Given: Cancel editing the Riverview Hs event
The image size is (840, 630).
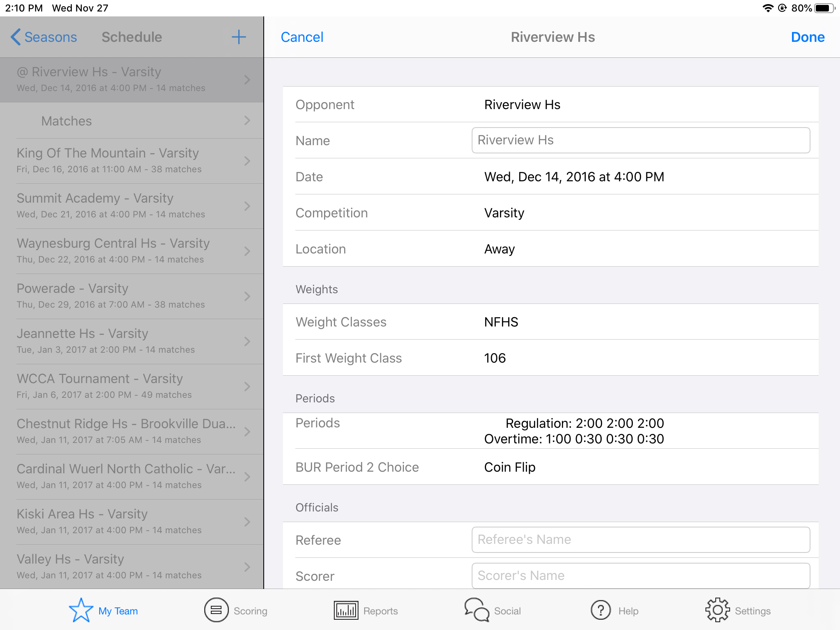Looking at the screenshot, I should [x=302, y=37].
